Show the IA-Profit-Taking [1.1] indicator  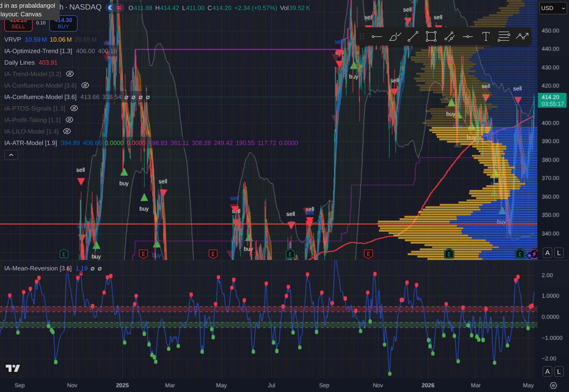point(69,120)
